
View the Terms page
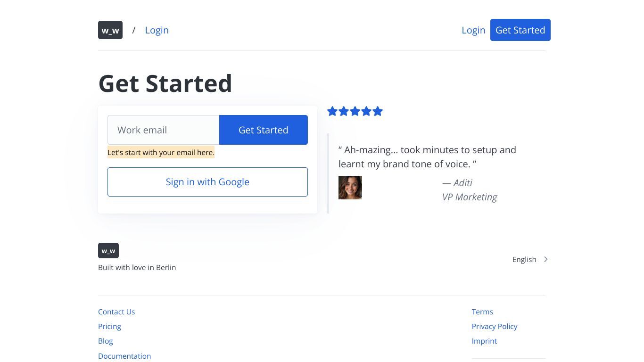pyautogui.click(x=482, y=312)
